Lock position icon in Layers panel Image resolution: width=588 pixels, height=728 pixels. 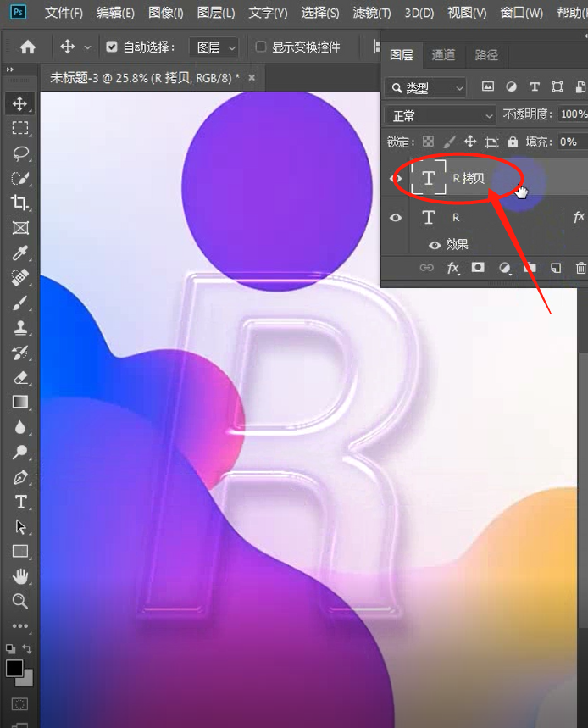470,142
